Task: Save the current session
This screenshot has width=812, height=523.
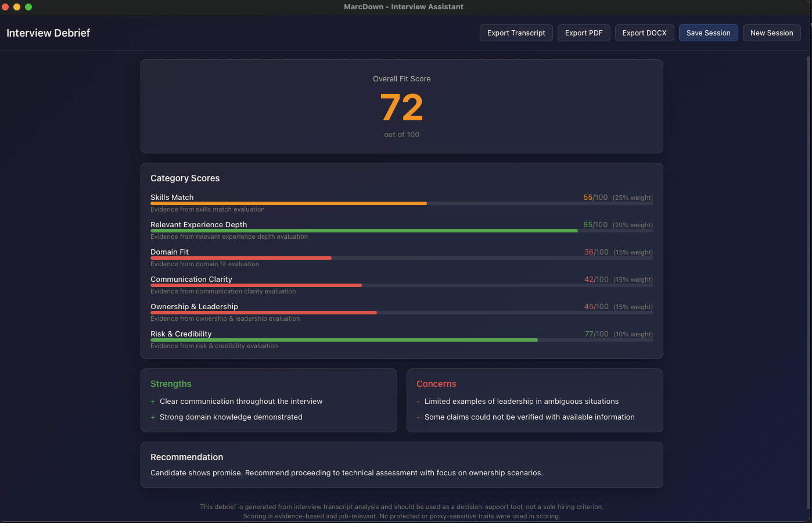Action: coord(708,33)
